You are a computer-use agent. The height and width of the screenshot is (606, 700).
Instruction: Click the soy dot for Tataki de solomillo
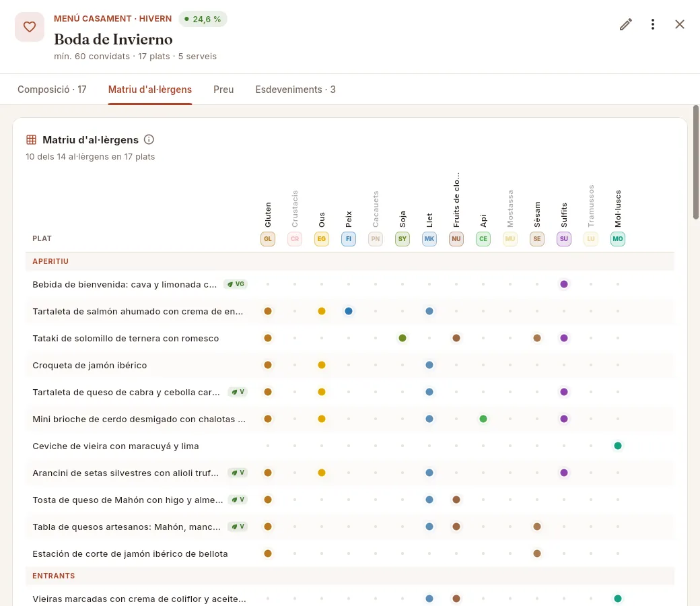(x=403, y=338)
